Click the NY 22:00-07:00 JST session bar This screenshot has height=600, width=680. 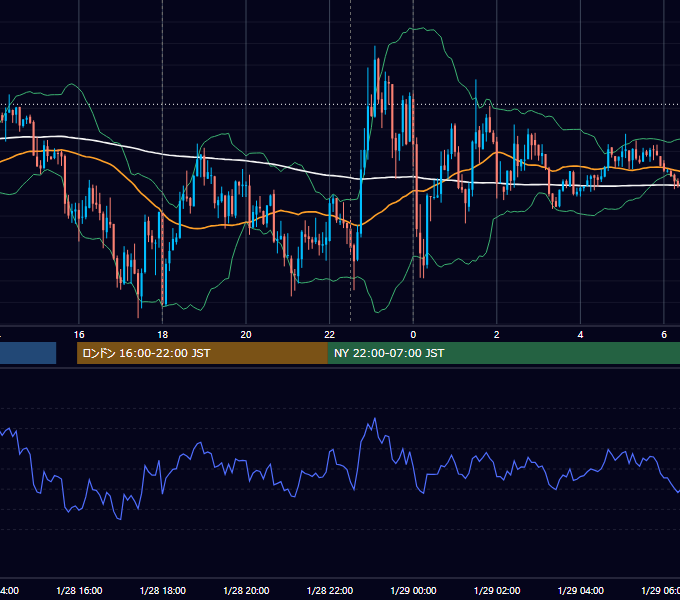pyautogui.click(x=503, y=353)
